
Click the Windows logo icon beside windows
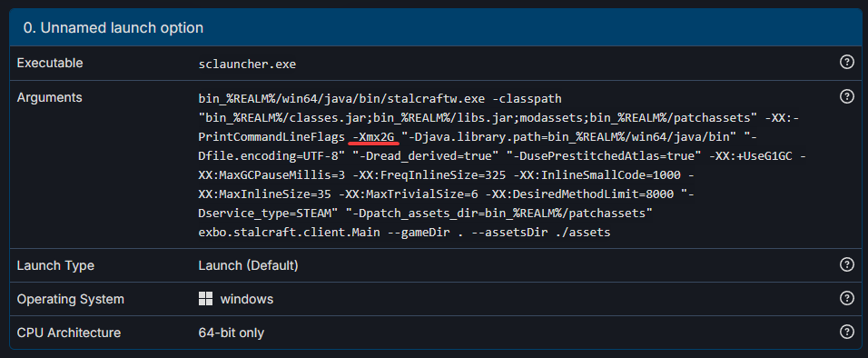[205, 299]
